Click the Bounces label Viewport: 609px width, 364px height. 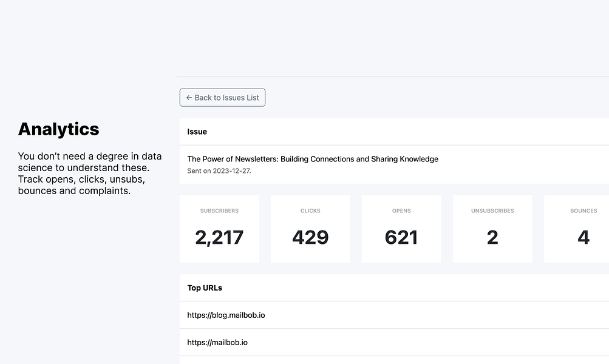583,211
